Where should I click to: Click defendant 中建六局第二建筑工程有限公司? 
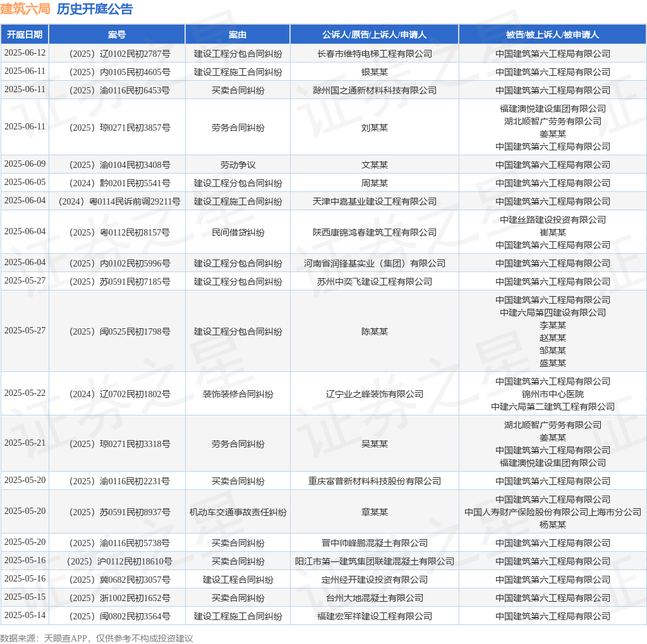(552, 407)
